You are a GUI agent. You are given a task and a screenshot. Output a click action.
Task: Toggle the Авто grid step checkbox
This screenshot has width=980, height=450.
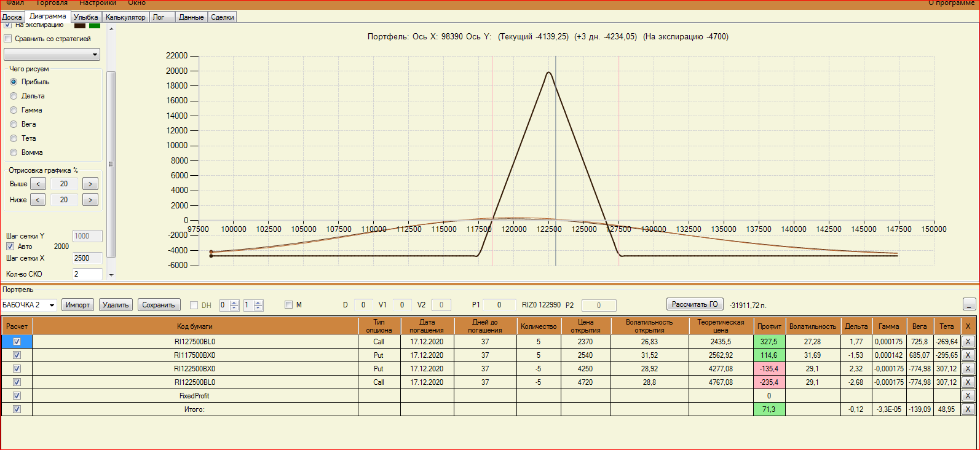[10, 247]
